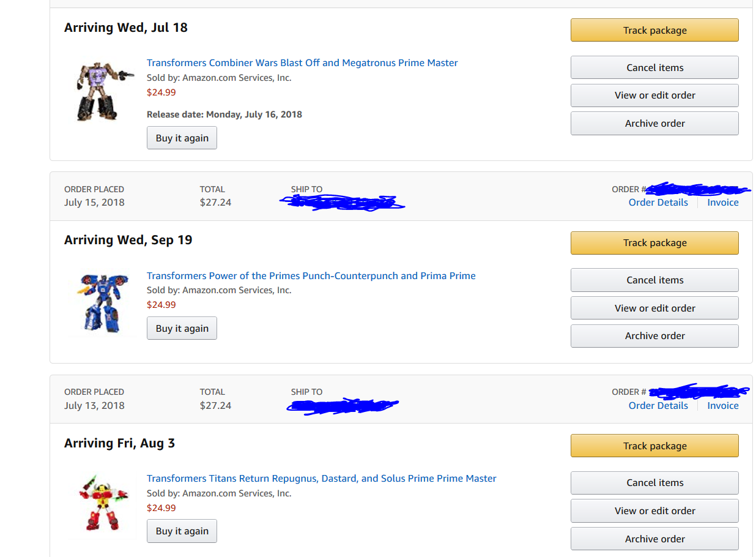Archive the Punch-Counterpunch order
756x557 pixels.
tap(654, 336)
